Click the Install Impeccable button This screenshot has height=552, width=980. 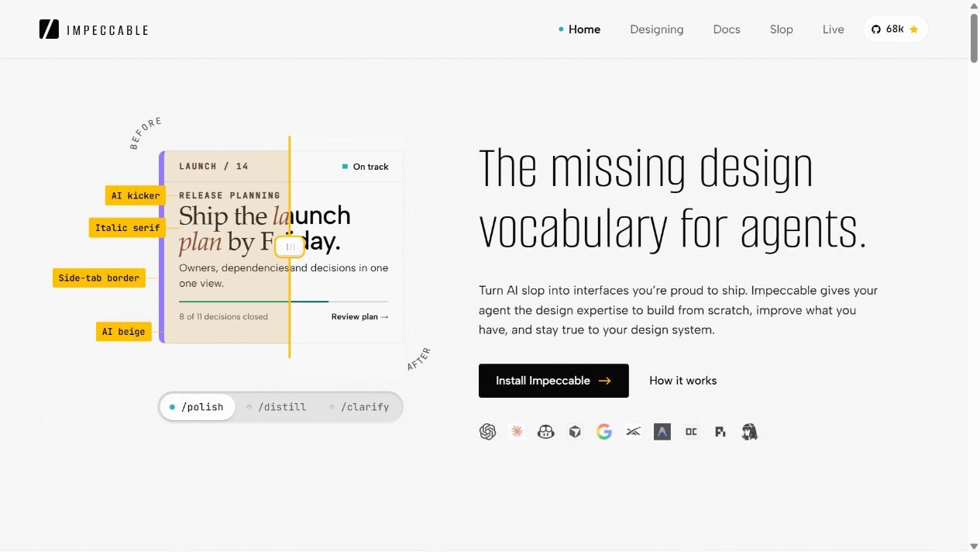554,381
